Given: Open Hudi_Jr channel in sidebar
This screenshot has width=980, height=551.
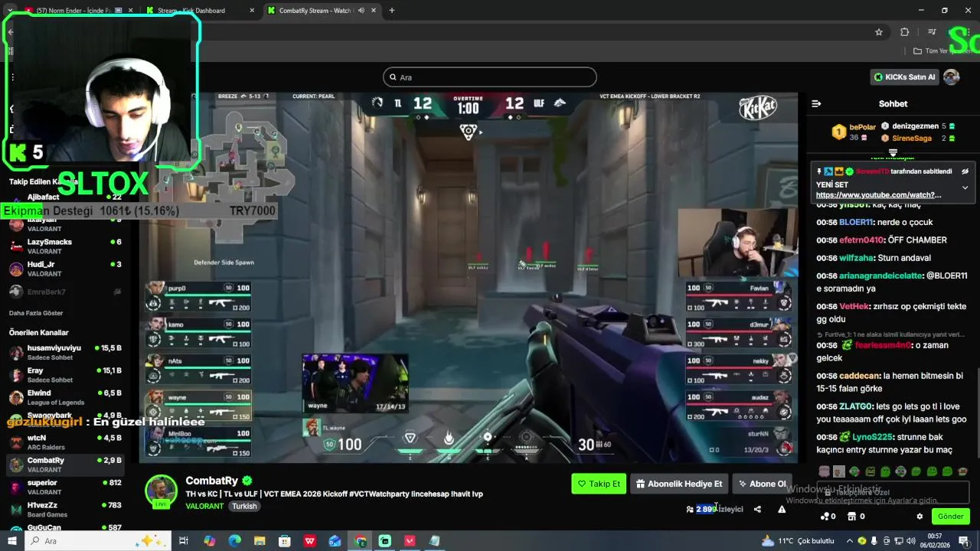Looking at the screenshot, I should (x=64, y=269).
